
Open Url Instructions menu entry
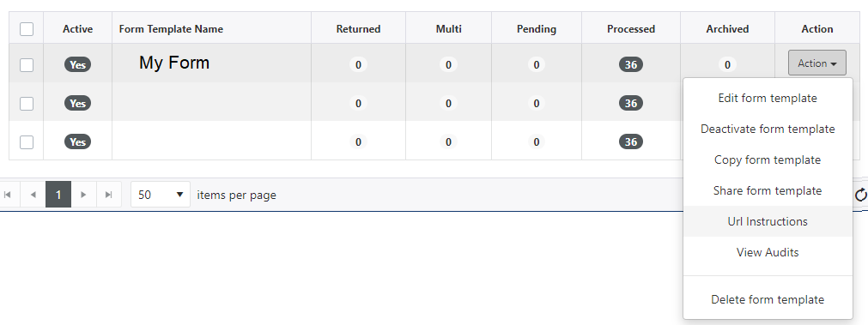768,221
